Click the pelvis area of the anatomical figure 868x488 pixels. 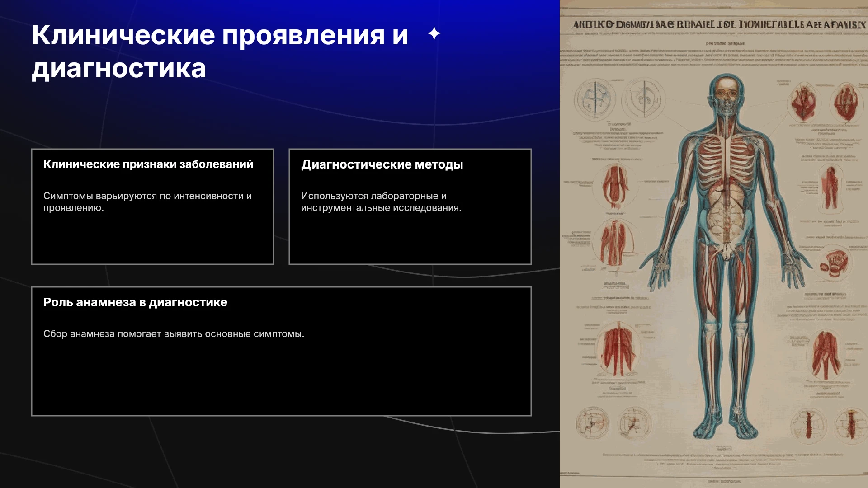click(726, 246)
